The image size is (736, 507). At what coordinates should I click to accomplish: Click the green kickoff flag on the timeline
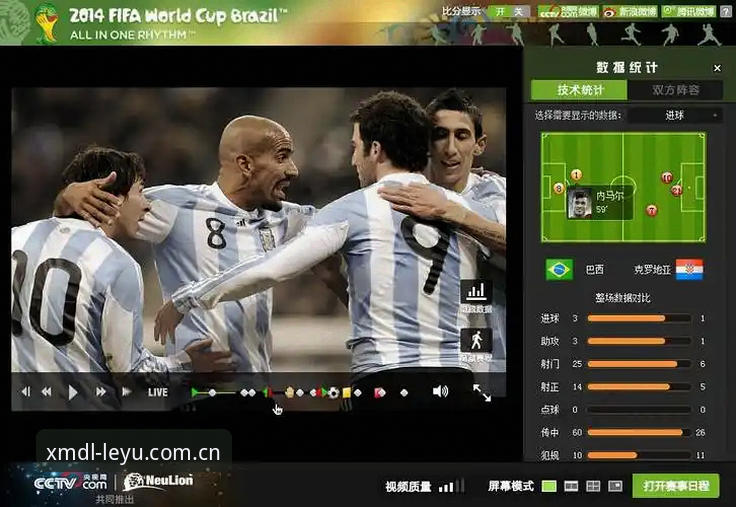[195, 392]
